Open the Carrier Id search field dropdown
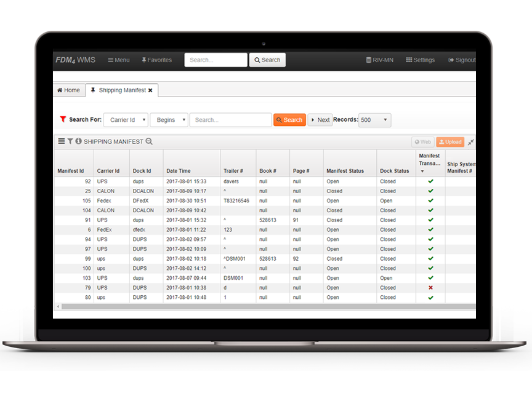This screenshot has width=532, height=393. (x=126, y=120)
